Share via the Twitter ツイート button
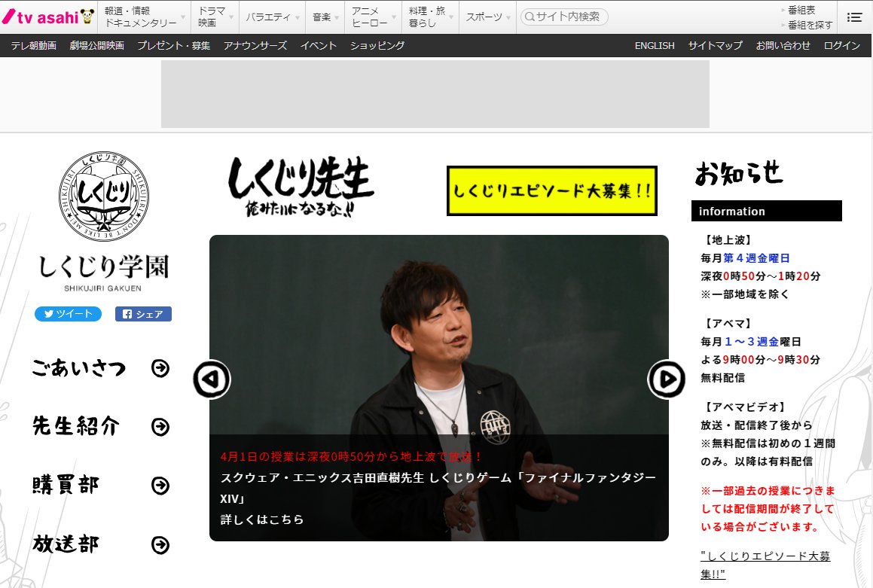 coord(68,314)
